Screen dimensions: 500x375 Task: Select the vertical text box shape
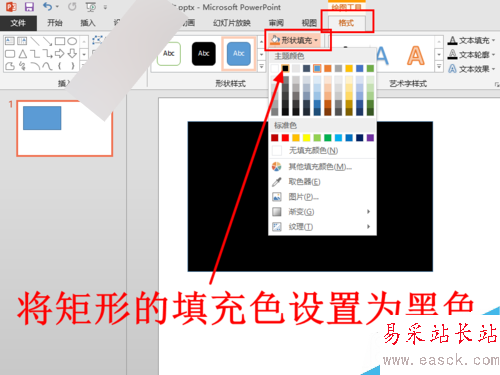[22, 41]
